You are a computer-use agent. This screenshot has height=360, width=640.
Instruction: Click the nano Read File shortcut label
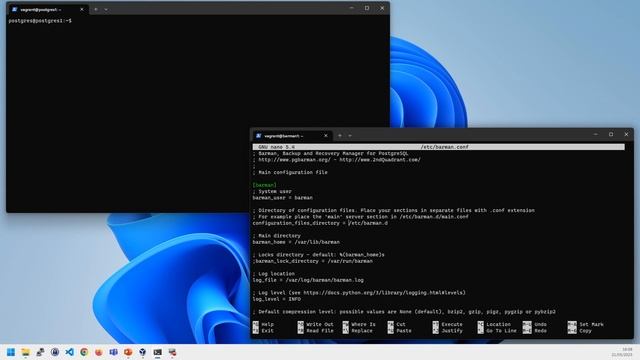(x=320, y=331)
